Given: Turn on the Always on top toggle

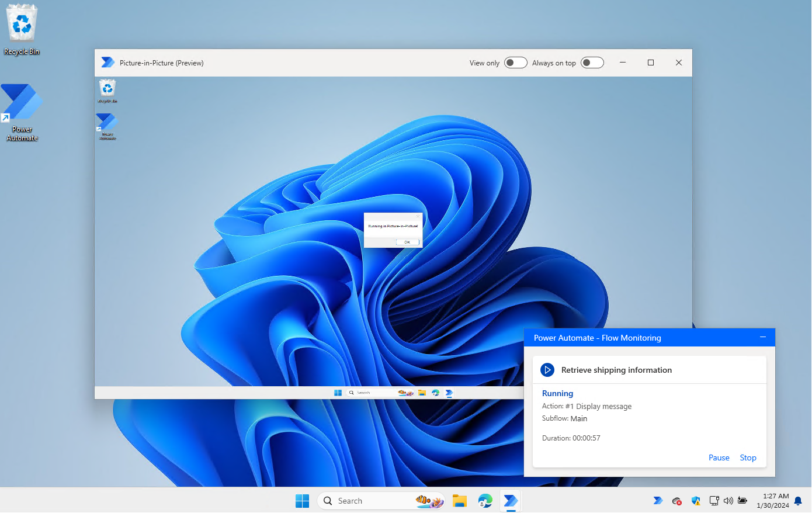Looking at the screenshot, I should pos(592,63).
